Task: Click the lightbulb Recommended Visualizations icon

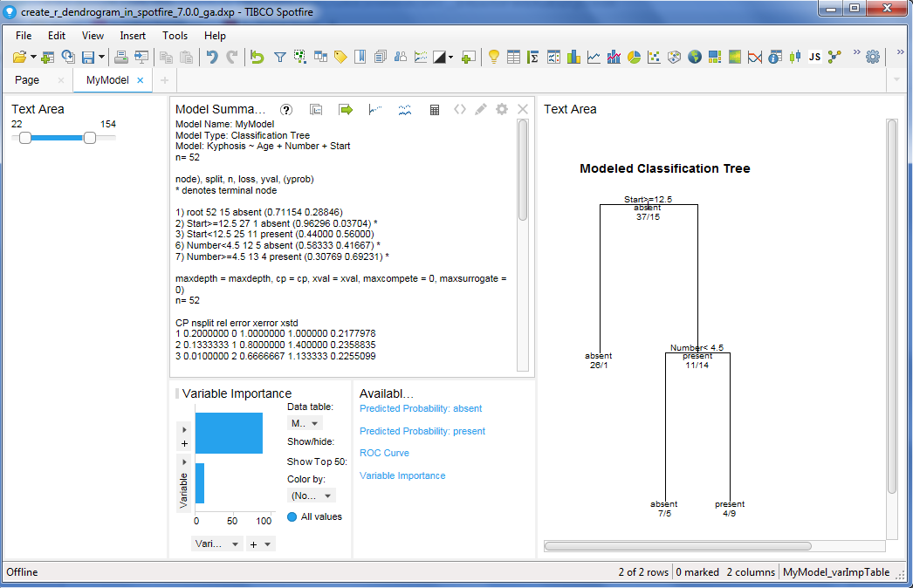Action: coord(494,57)
